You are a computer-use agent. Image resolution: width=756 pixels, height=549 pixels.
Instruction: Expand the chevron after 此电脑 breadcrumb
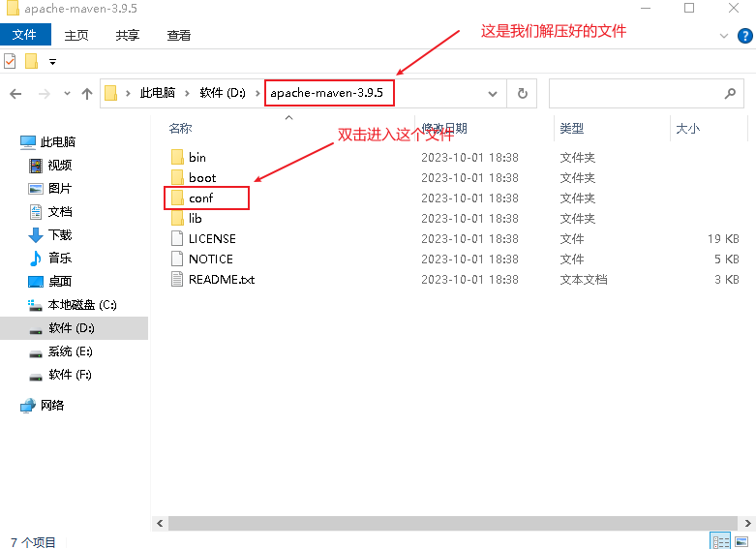pyautogui.click(x=187, y=93)
